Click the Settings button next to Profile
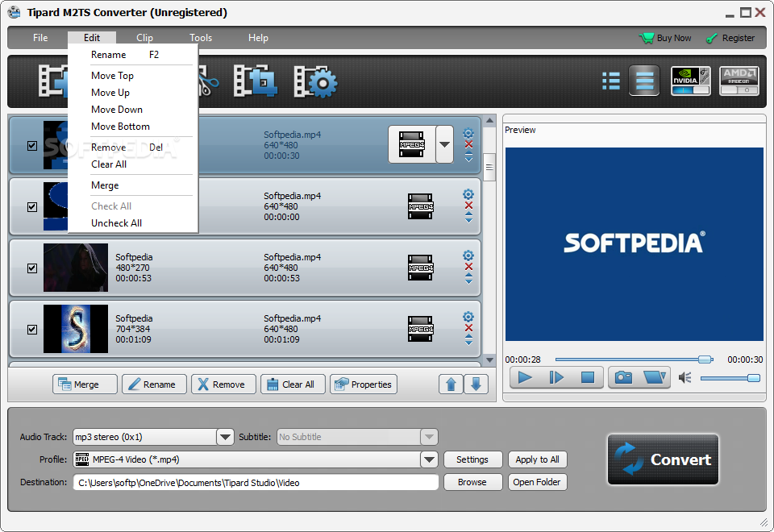 click(x=472, y=459)
